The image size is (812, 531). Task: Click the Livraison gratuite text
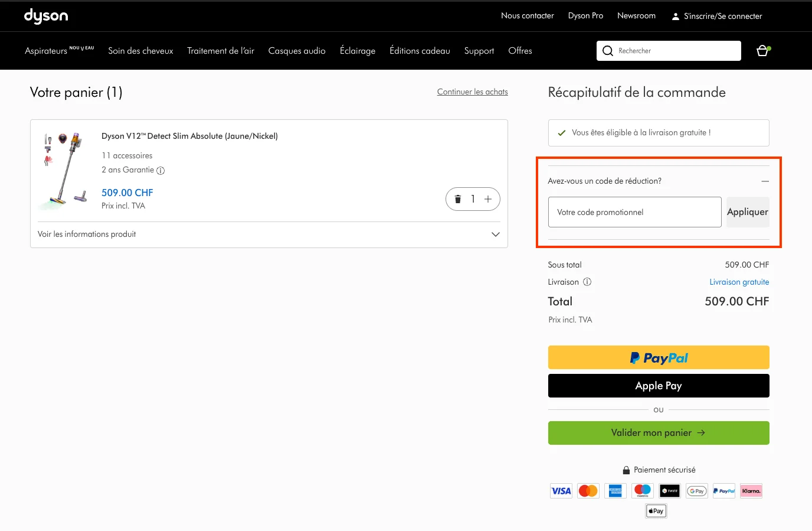(x=739, y=282)
